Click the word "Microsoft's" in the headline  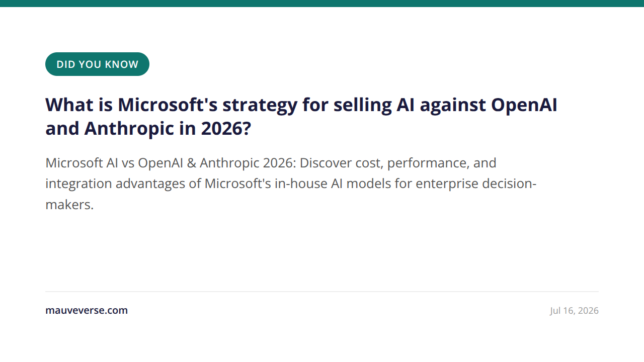click(x=168, y=105)
